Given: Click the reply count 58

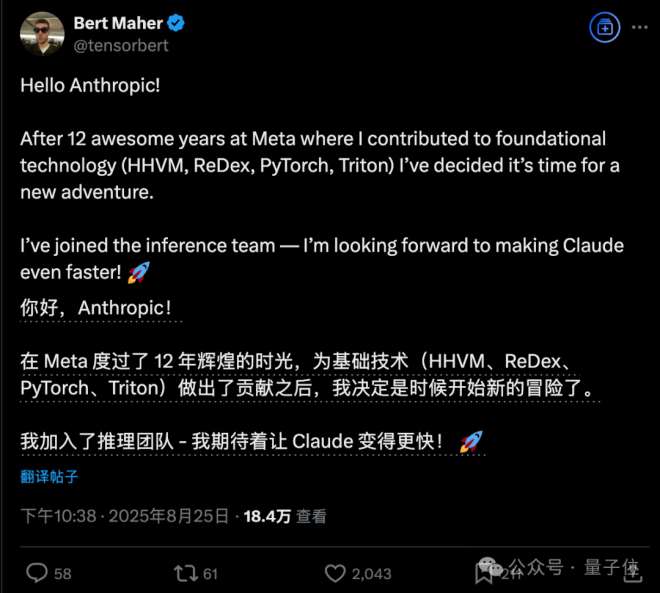Looking at the screenshot, I should coord(62,573).
